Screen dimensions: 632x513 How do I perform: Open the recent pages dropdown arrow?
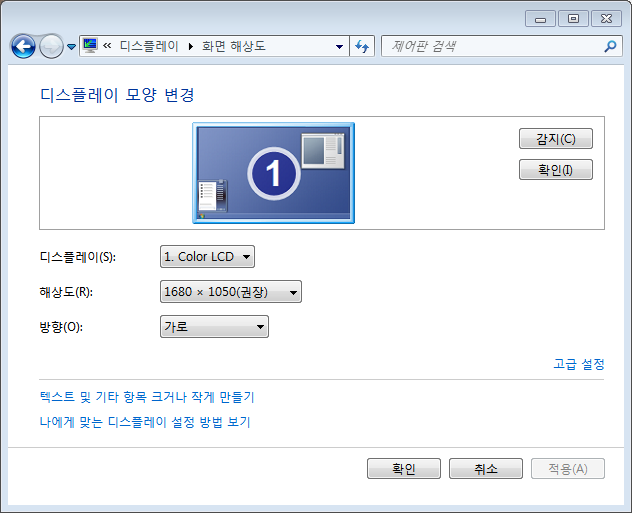[71, 47]
